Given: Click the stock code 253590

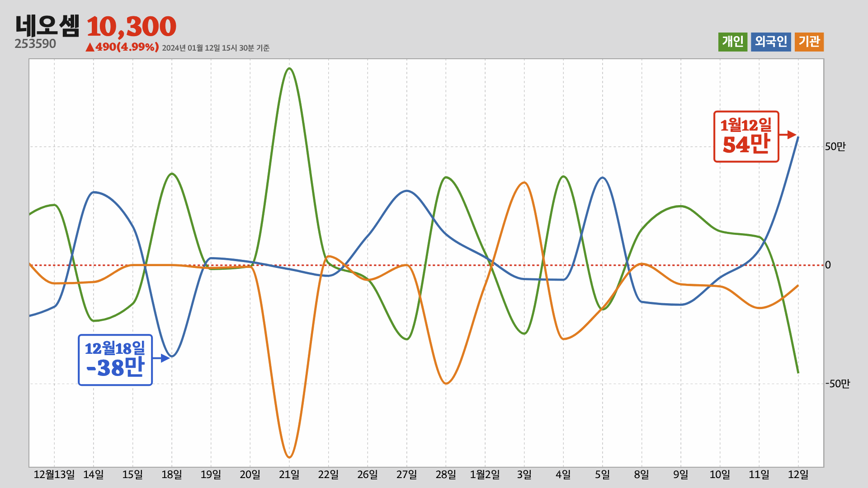Looking at the screenshot, I should pos(35,44).
